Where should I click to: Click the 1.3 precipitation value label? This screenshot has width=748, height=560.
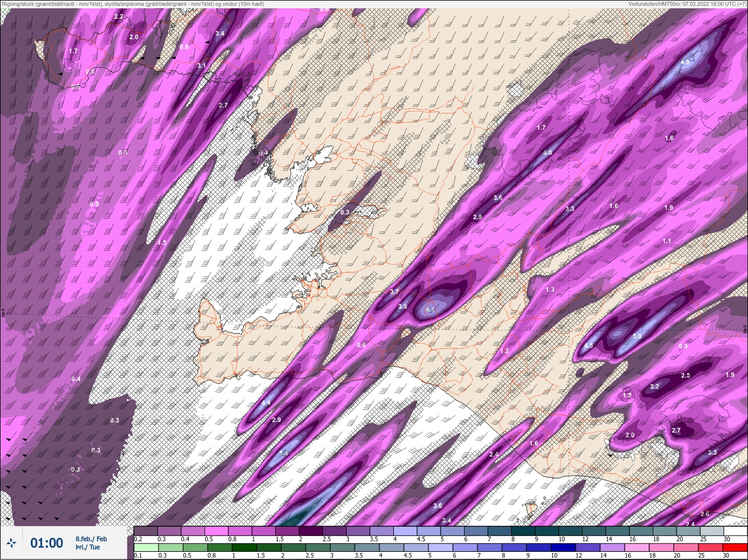pos(550,289)
